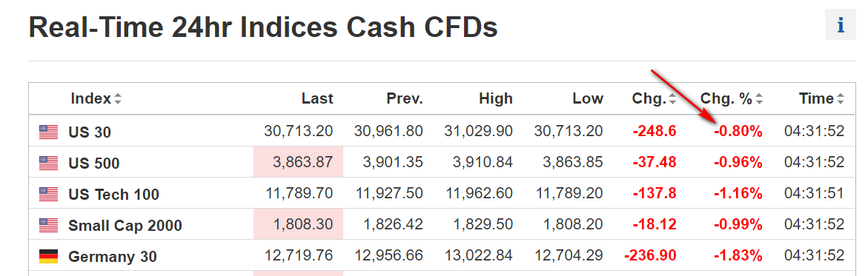The height and width of the screenshot is (276, 868).
Task: Open the US Tech 100 index link
Action: point(113,194)
